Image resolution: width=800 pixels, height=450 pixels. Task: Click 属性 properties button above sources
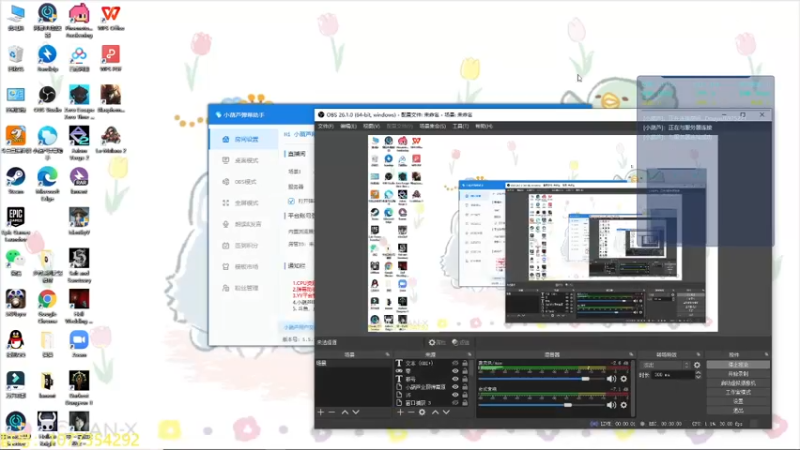437,342
